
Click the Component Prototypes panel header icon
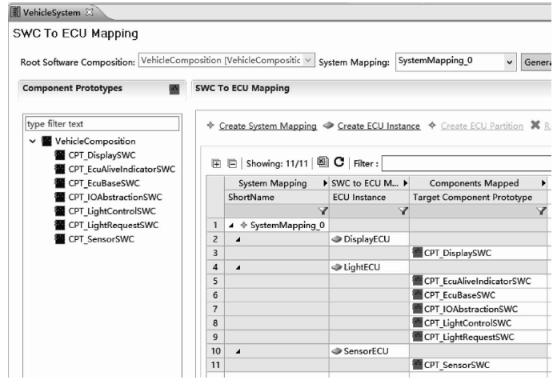[x=174, y=88]
